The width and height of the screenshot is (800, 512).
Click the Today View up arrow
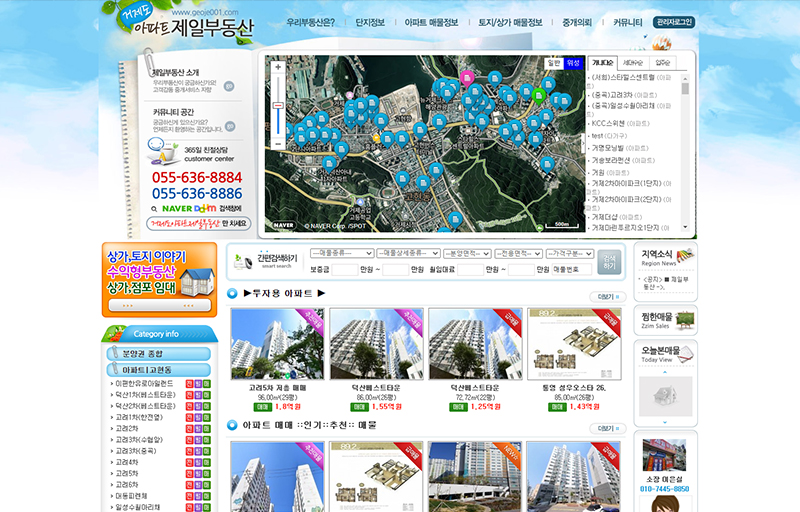665,372
